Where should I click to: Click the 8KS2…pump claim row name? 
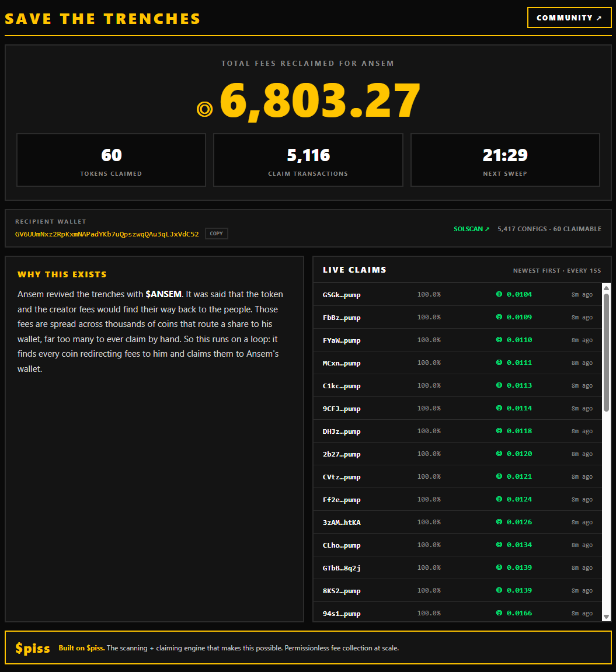[x=342, y=591]
